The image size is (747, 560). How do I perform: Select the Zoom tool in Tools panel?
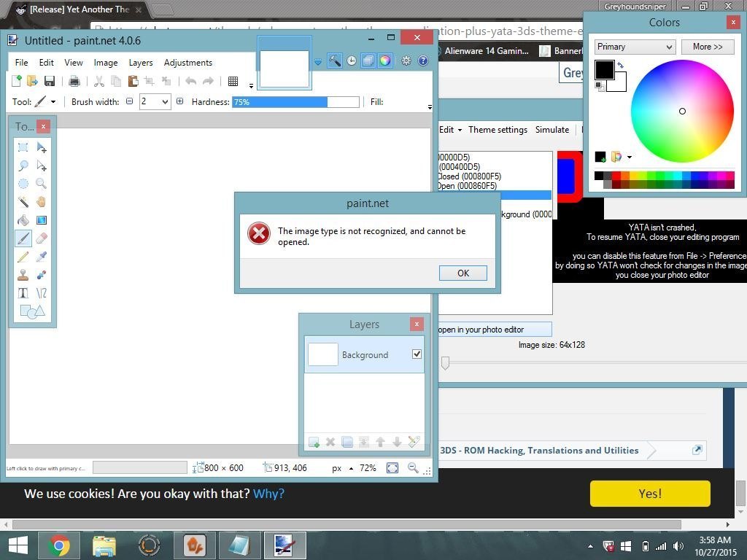tap(42, 184)
